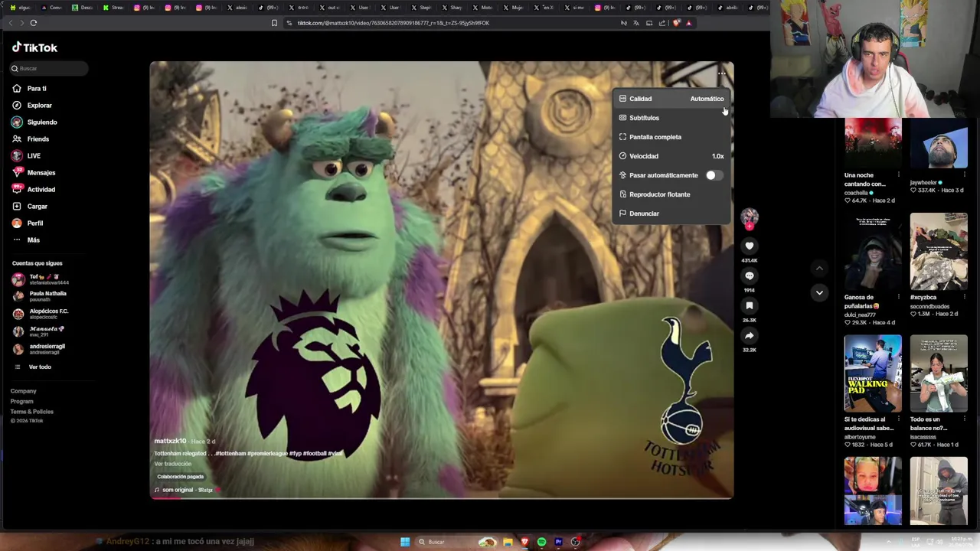The image size is (980, 551).
Task: Seek using the video progress bar
Action: coord(442,498)
